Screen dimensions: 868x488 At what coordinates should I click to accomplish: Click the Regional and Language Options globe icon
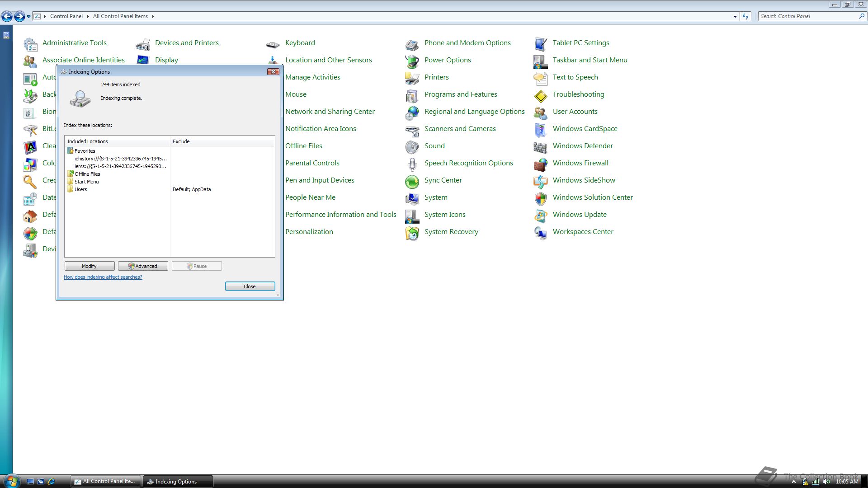pyautogui.click(x=412, y=113)
